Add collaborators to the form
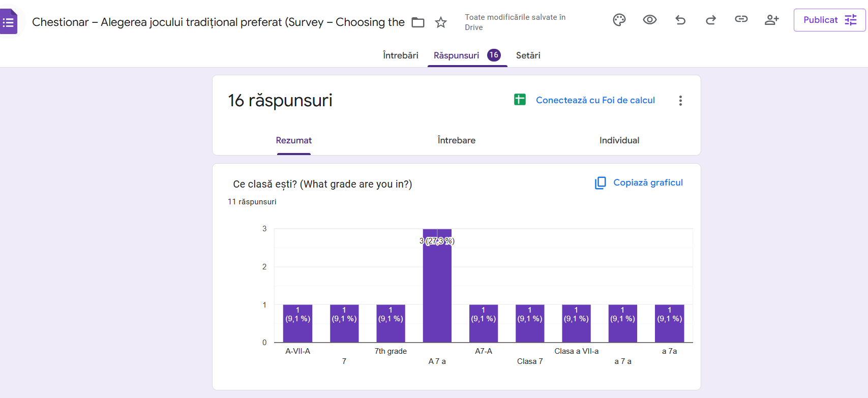Image resolution: width=868 pixels, height=398 pixels. point(771,20)
